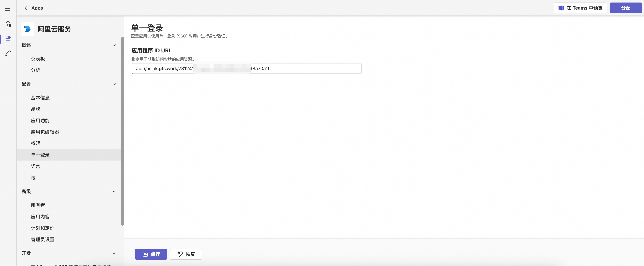The width and height of the screenshot is (644, 266).
Task: Open the 仪表板 page
Action: 38,59
